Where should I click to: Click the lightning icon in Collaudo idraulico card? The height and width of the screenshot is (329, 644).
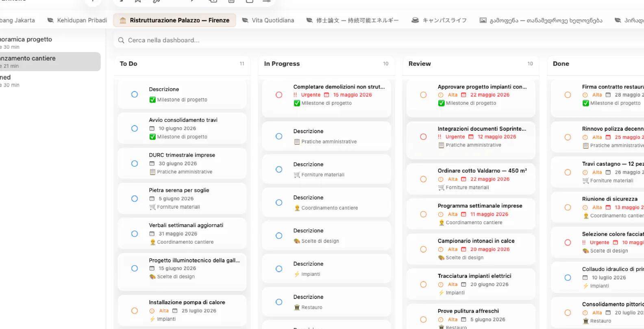[585, 286]
